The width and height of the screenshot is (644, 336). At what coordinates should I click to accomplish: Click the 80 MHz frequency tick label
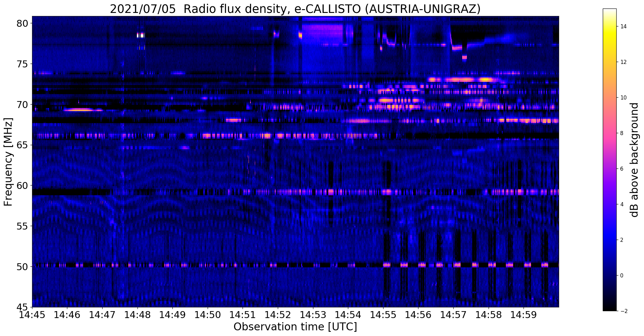[x=23, y=23]
